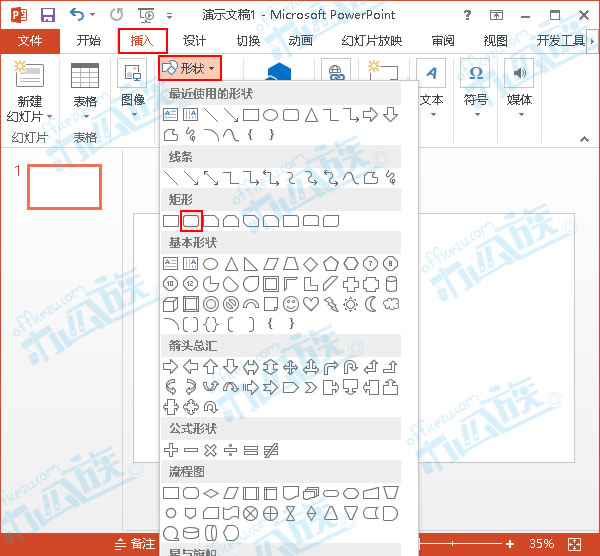Select the cylinder (can) shape
600x556 pixels.
(391, 284)
